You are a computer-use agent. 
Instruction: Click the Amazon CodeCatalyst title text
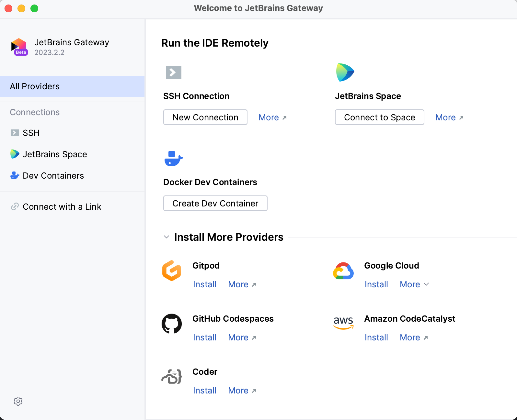click(410, 319)
